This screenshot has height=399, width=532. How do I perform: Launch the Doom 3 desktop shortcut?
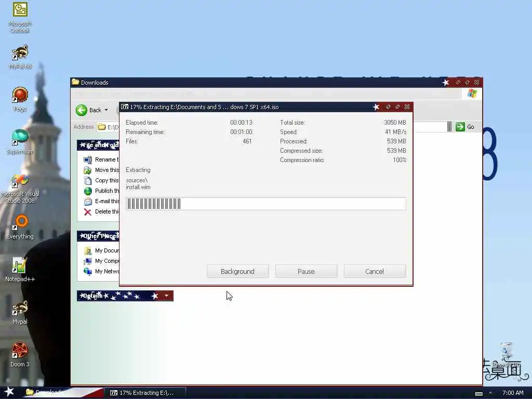point(20,355)
